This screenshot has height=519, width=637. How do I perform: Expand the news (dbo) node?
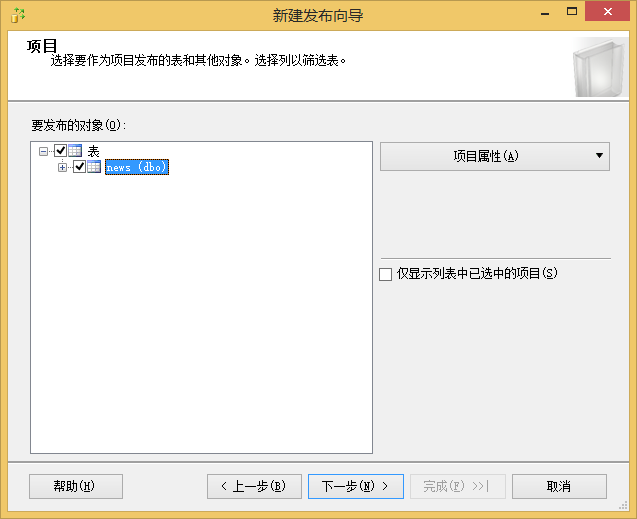click(x=62, y=167)
